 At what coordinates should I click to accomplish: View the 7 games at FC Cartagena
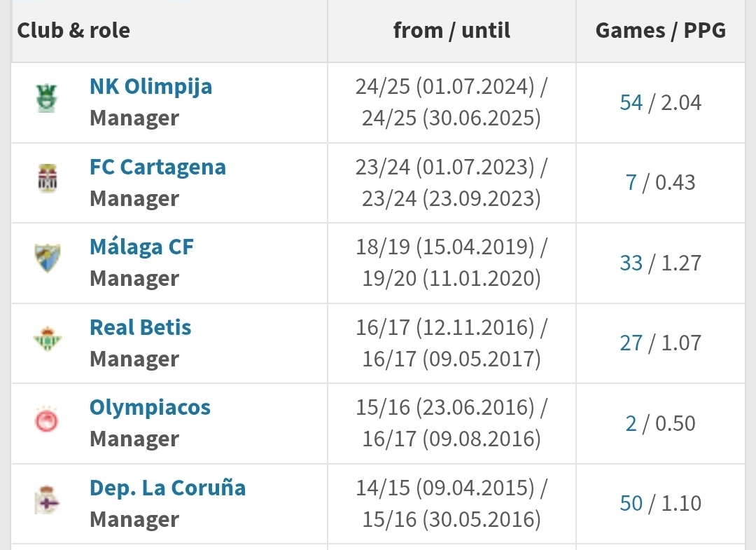(631, 183)
